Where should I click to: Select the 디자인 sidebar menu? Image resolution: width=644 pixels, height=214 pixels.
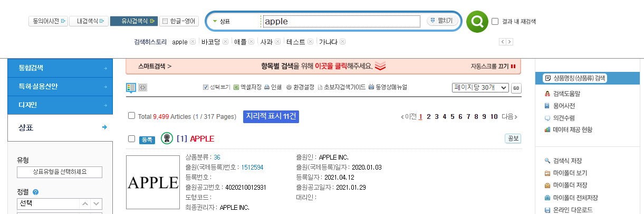pyautogui.click(x=60, y=105)
